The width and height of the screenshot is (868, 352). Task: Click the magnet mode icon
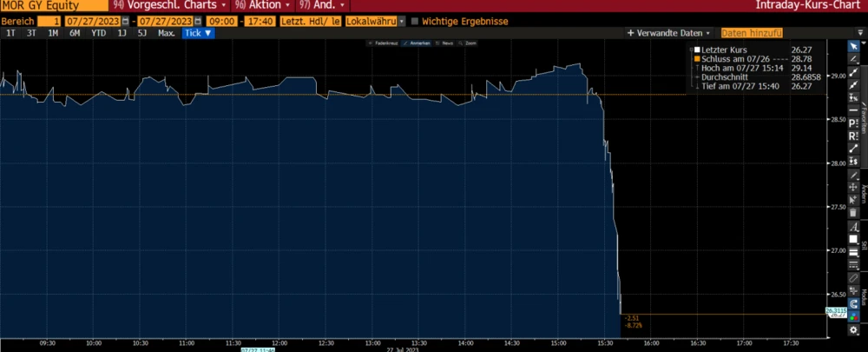tap(854, 303)
